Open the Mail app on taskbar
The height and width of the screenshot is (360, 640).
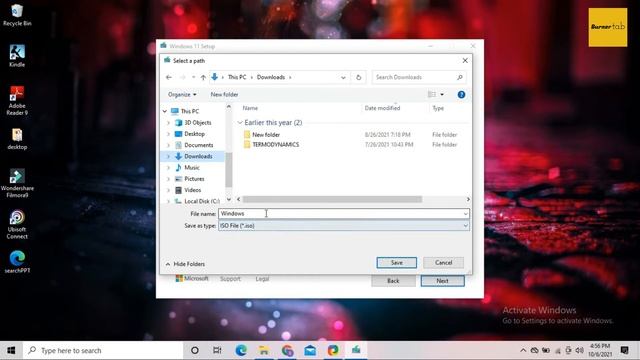pos(310,350)
